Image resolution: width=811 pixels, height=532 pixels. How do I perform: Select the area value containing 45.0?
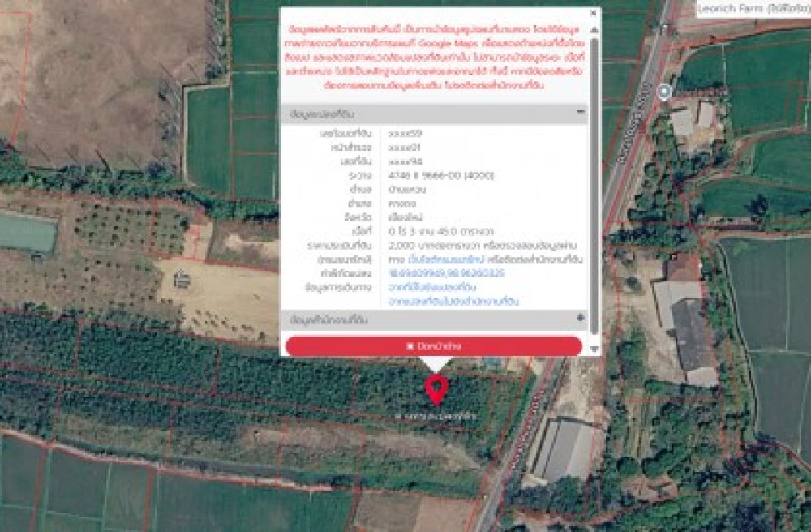click(440, 231)
